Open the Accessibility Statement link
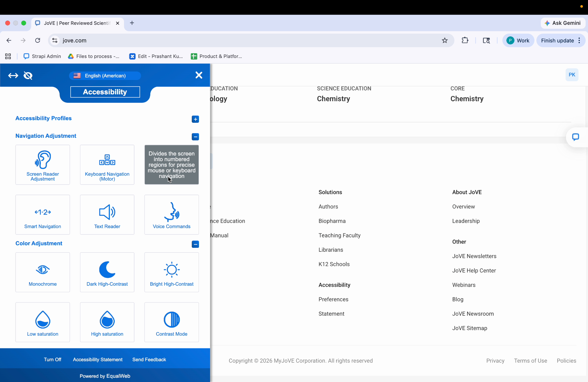The image size is (588, 382). coord(98,359)
